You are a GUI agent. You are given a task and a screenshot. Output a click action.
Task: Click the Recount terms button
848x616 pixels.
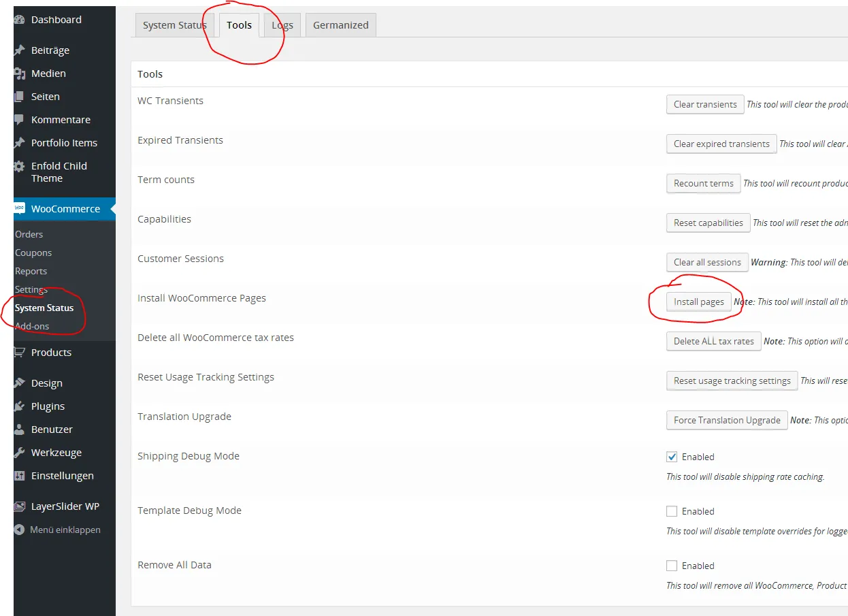(703, 183)
